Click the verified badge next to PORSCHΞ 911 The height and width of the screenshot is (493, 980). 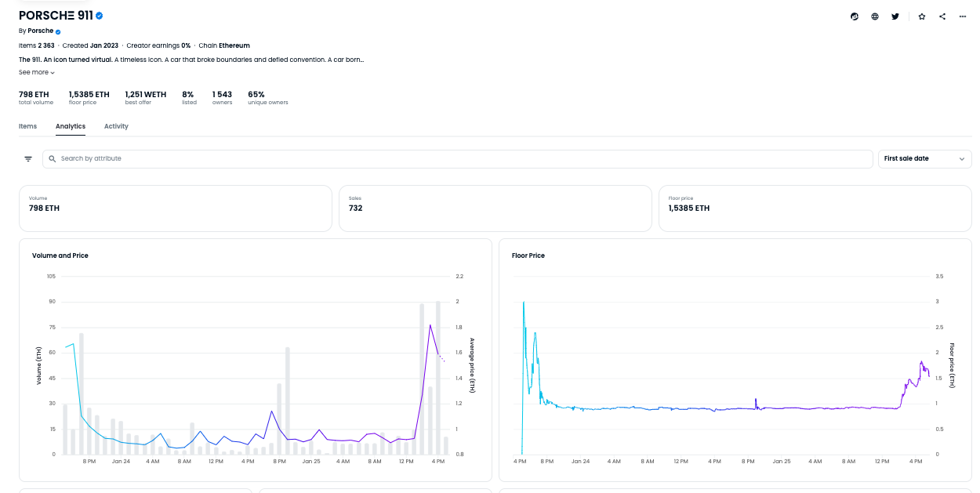click(x=100, y=16)
